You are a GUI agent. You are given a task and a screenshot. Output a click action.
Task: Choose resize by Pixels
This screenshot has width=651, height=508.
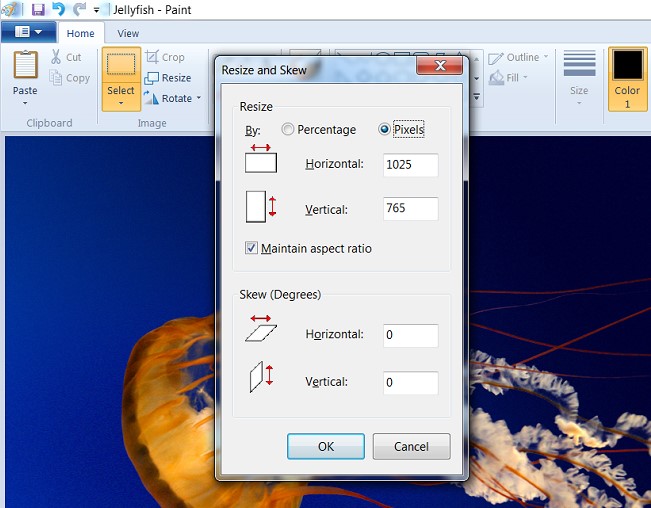pos(401,129)
